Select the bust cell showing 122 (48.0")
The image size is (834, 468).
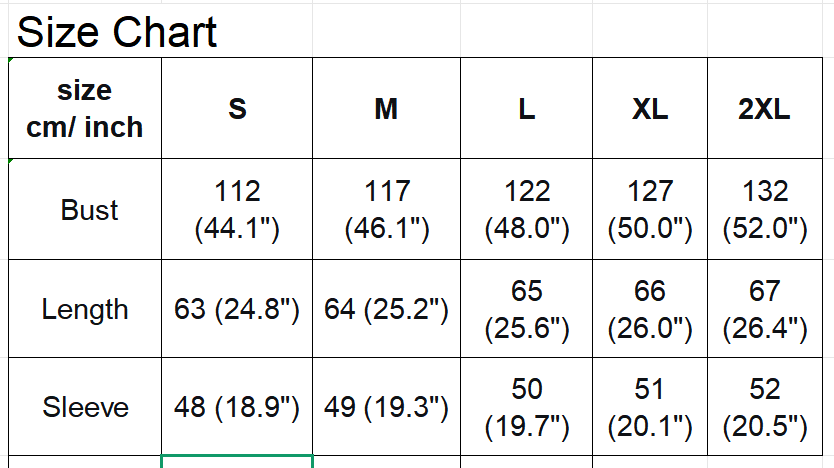point(527,210)
